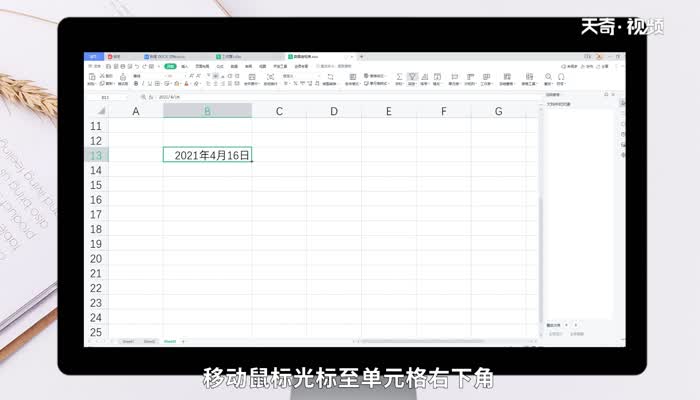The image size is (700, 400).
Task: Click the AutoSum sigma icon
Action: (399, 76)
